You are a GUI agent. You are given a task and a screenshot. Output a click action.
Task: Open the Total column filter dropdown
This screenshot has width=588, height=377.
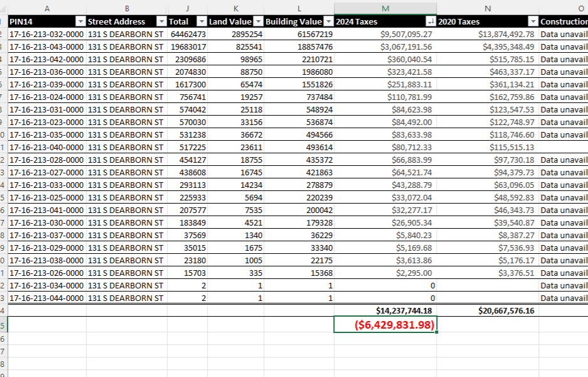pos(201,21)
